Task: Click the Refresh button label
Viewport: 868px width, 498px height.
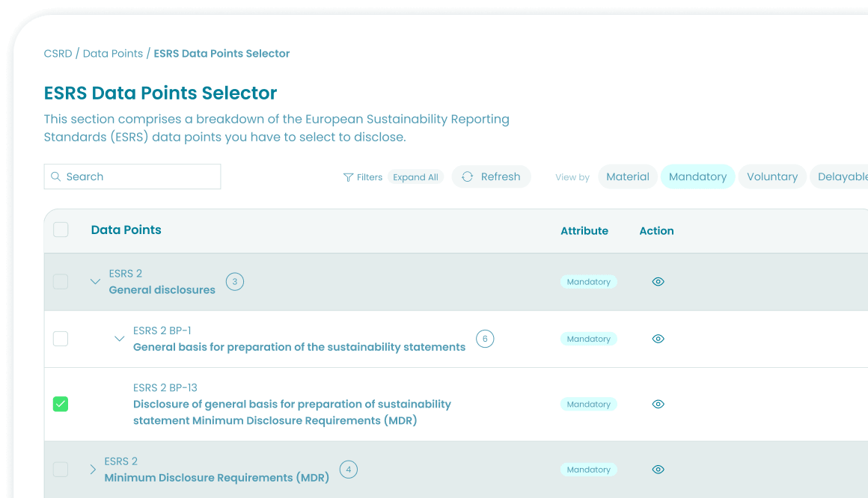Action: pyautogui.click(x=501, y=176)
